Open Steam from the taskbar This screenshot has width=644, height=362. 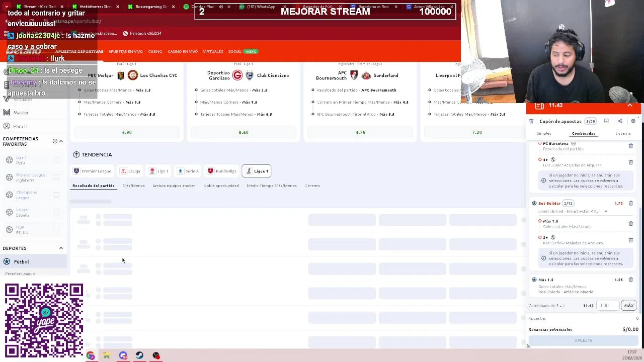tap(139, 355)
